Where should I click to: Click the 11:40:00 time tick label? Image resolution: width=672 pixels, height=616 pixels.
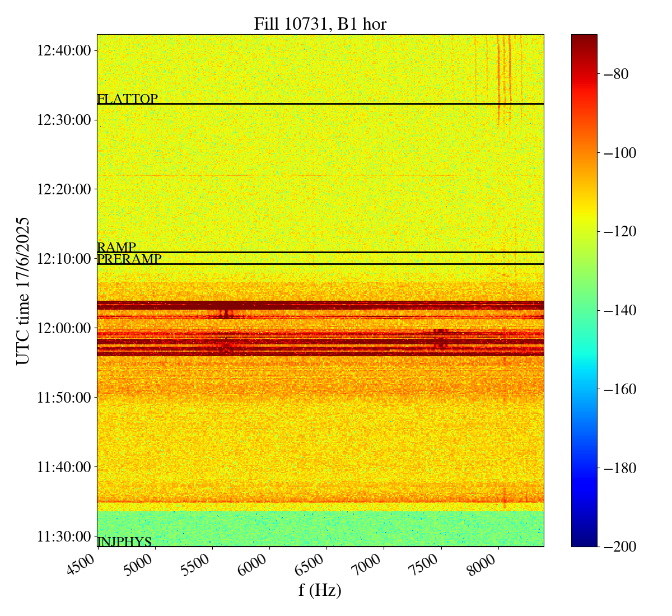coord(64,467)
